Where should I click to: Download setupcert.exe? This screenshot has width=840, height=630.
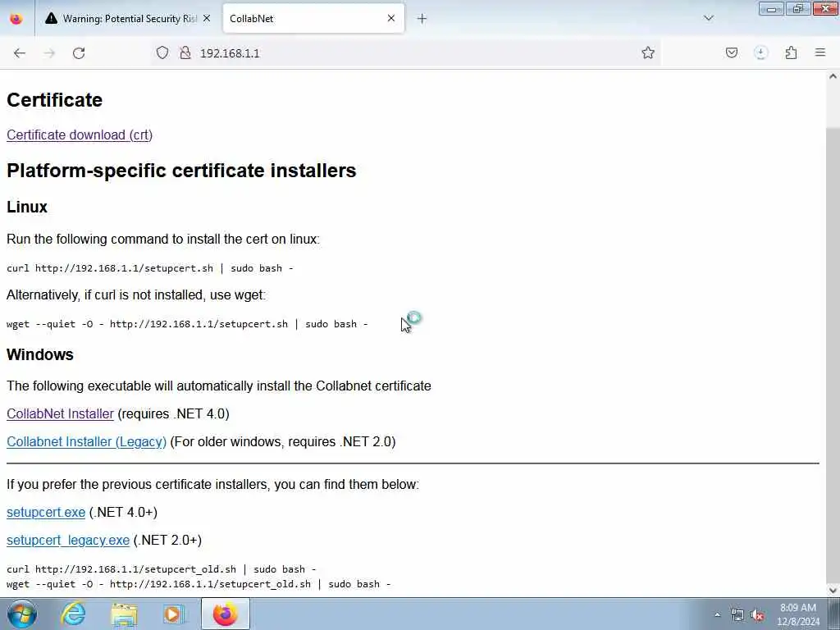click(x=46, y=512)
